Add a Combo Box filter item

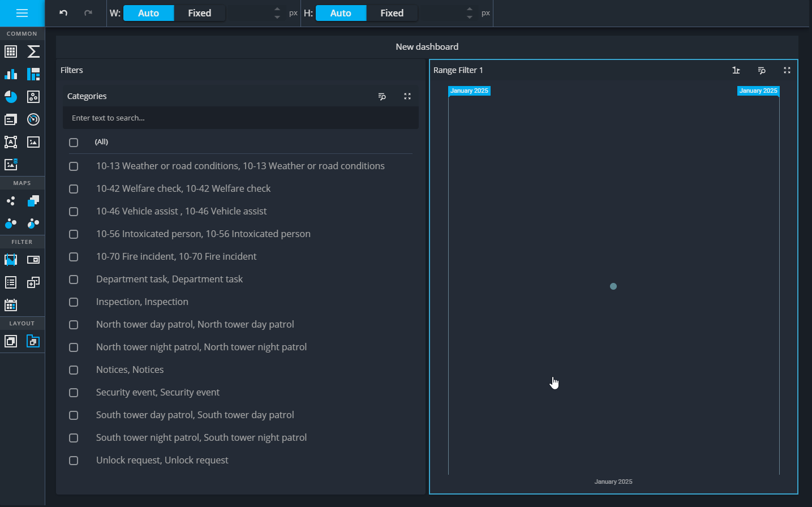click(33, 260)
